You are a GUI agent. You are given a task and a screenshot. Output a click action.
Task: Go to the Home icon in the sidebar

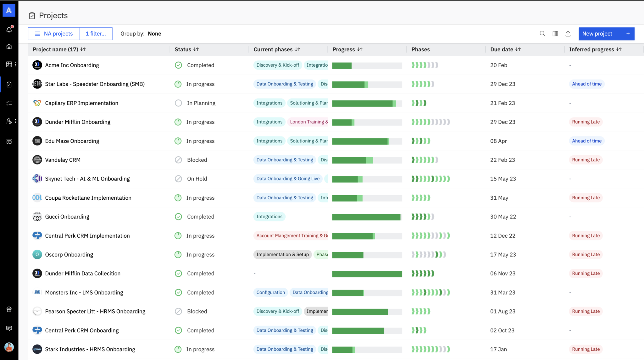coord(9,46)
